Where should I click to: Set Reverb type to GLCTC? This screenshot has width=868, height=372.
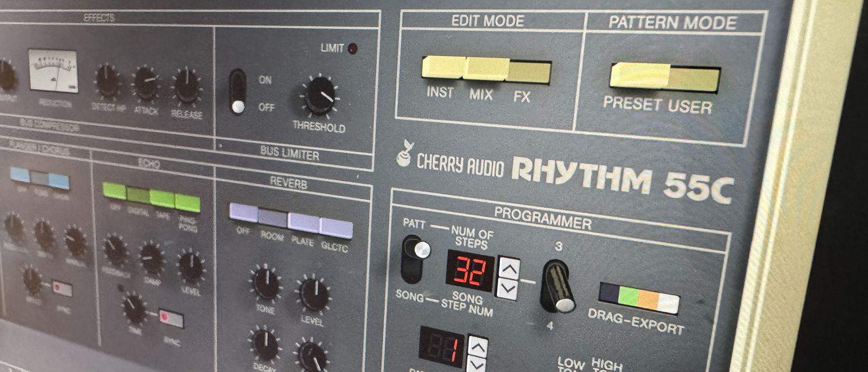336,228
